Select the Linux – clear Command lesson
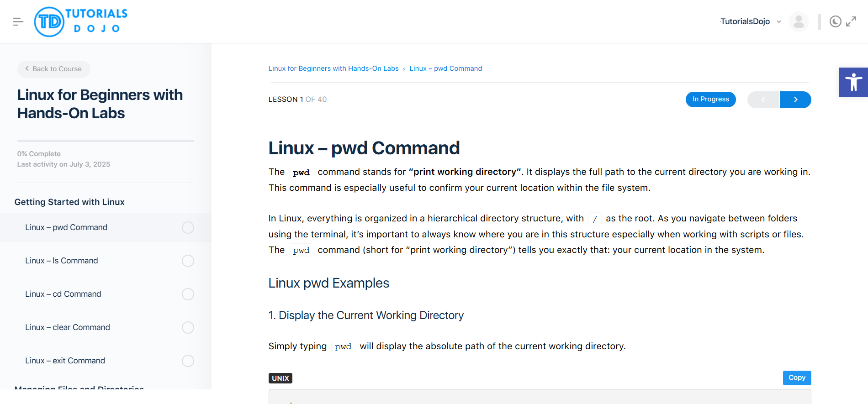The image size is (868, 404). coord(67,327)
